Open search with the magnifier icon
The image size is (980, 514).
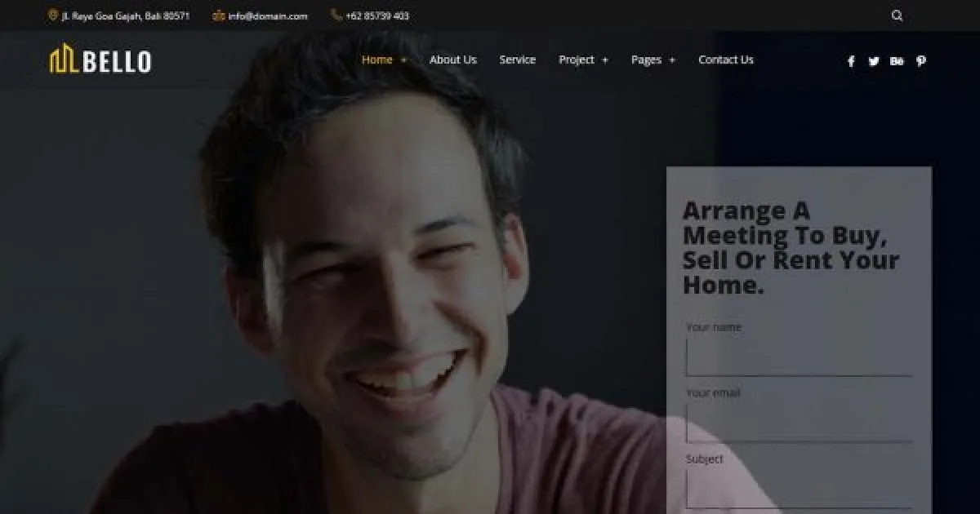click(x=897, y=16)
